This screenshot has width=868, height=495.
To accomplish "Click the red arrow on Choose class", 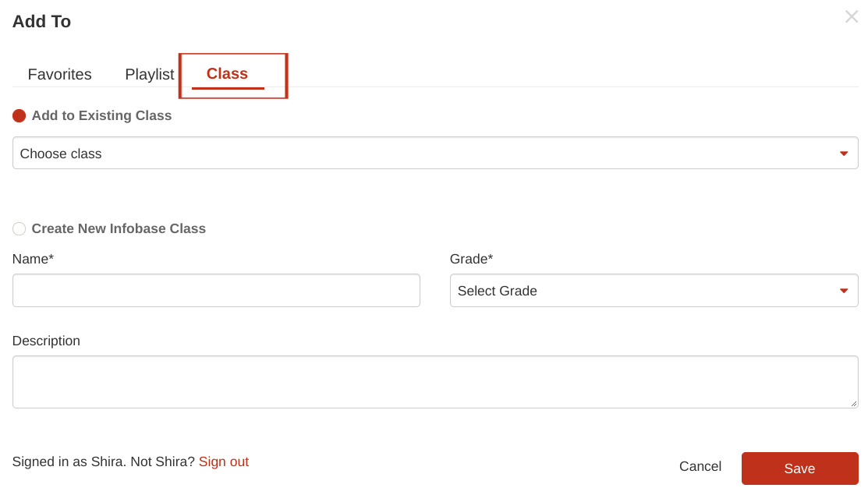I will (844, 154).
